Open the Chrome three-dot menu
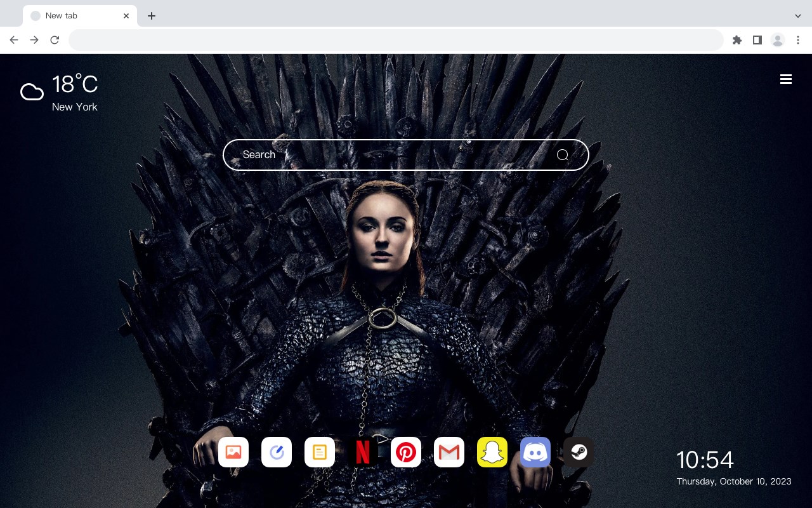The height and width of the screenshot is (508, 812). (798, 40)
